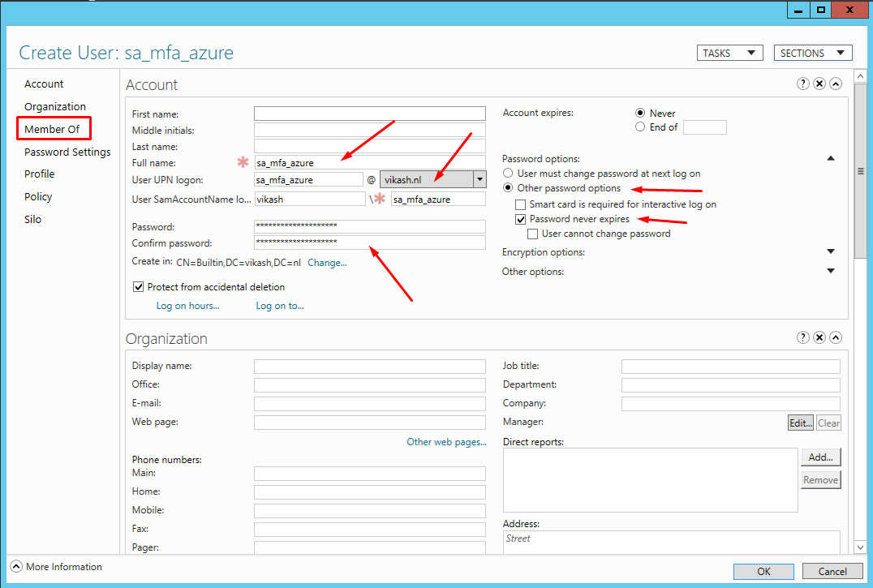
Task: Click Add... for Direct reports
Action: (x=820, y=457)
